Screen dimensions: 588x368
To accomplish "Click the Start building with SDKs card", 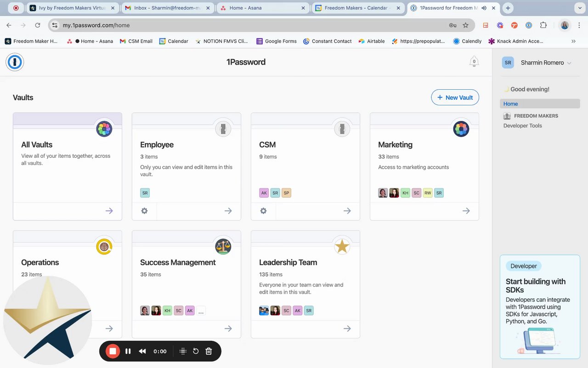I will tap(540, 307).
